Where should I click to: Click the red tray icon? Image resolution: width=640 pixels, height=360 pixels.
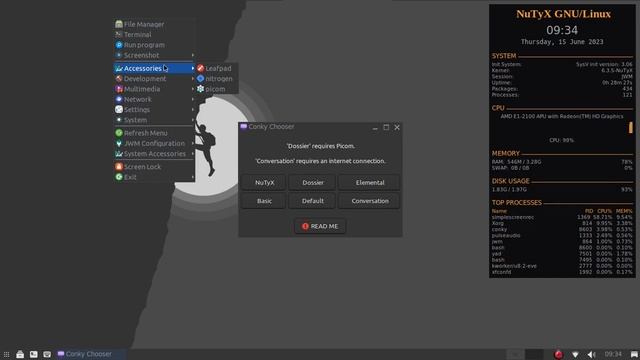558,354
